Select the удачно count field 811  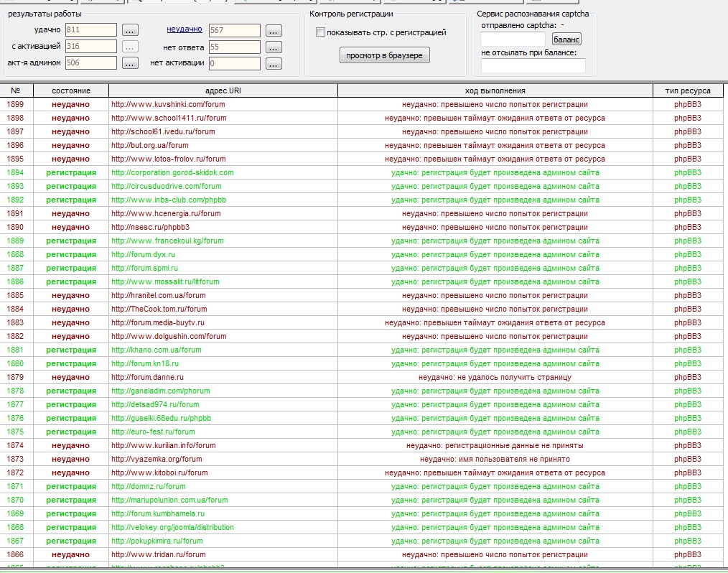(91, 29)
